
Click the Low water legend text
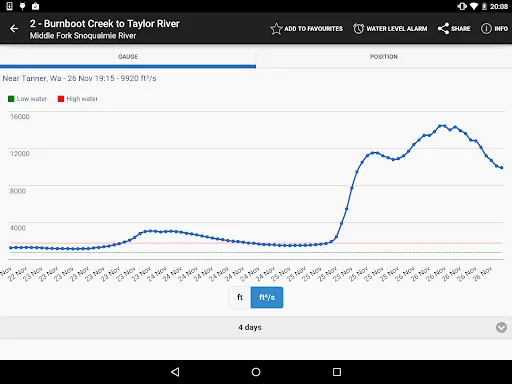[32, 99]
